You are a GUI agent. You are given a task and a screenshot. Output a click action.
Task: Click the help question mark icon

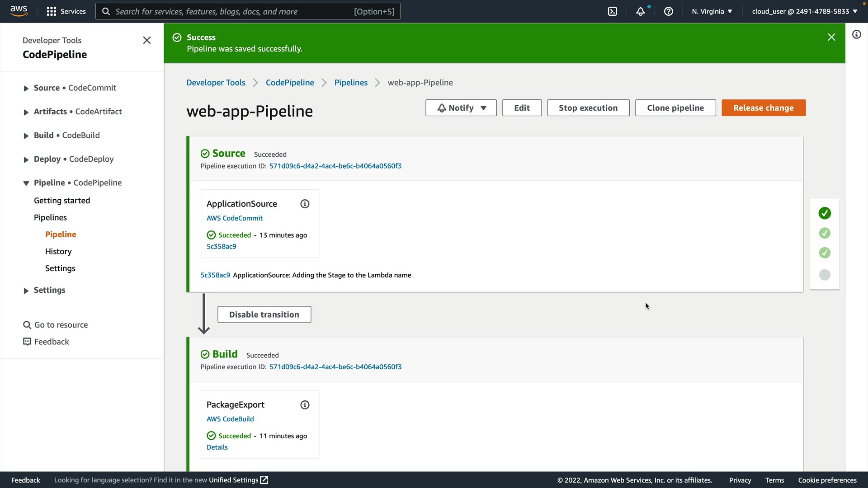click(x=669, y=11)
